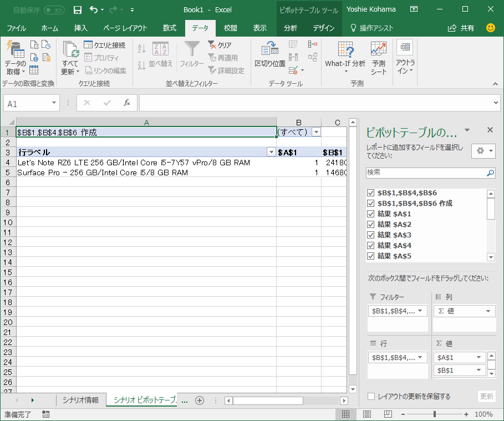Open the 行ラベル filter dropdown
This screenshot has height=421, width=504.
coord(271,152)
